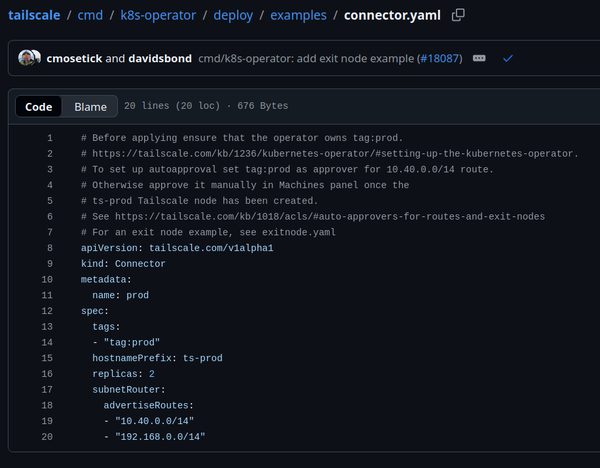Screen dimensions: 600x468
Task: Click the 'metadata:' line
Action: pos(106,279)
